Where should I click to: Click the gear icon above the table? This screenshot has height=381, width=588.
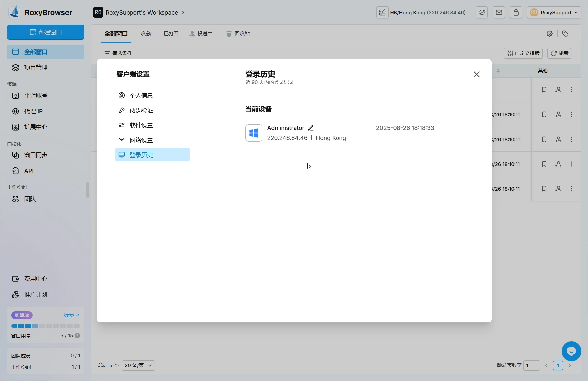point(549,34)
